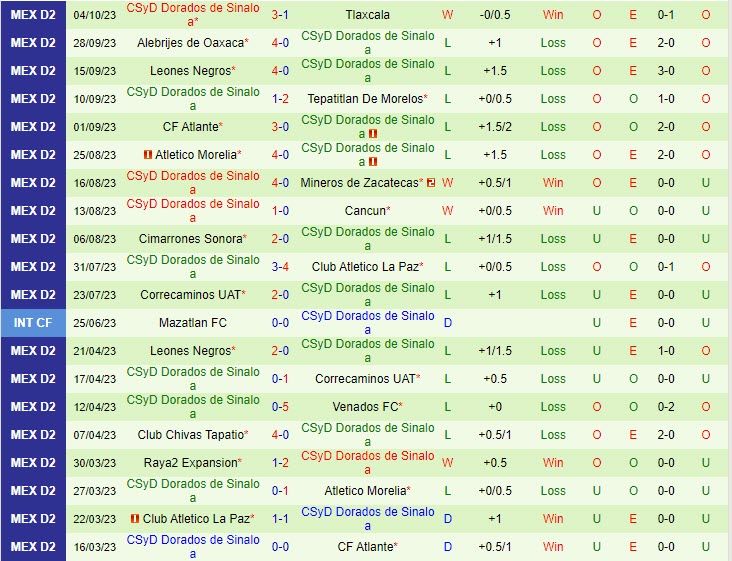
Task: Open Cancun team link
Action: 365,211
